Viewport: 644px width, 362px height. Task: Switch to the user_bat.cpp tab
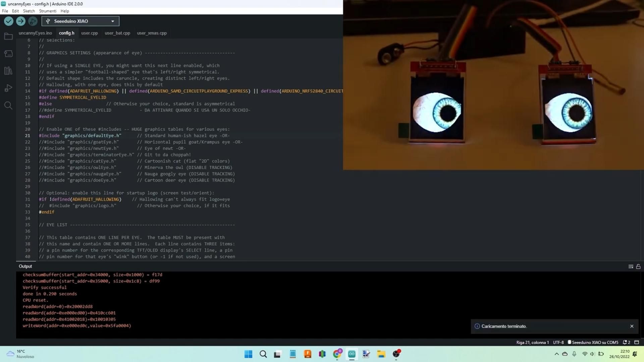[x=117, y=33]
